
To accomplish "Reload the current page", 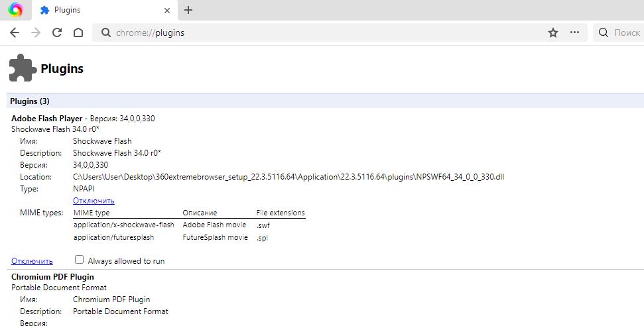I will click(57, 32).
